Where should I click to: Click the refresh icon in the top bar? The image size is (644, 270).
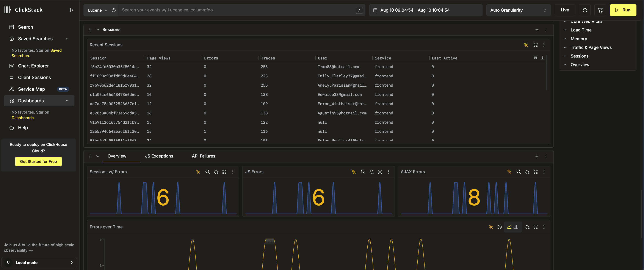point(585,10)
